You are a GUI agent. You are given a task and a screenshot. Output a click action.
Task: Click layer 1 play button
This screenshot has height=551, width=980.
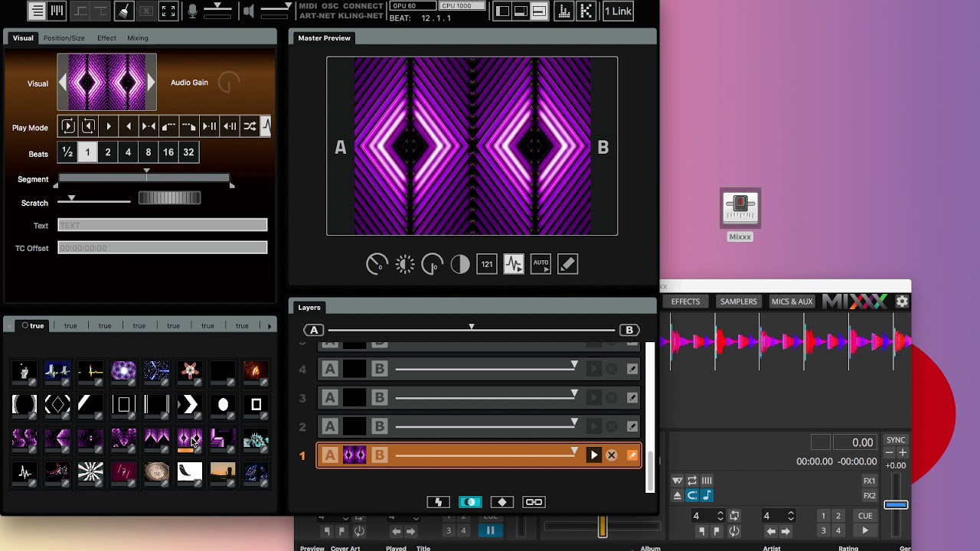pyautogui.click(x=593, y=455)
